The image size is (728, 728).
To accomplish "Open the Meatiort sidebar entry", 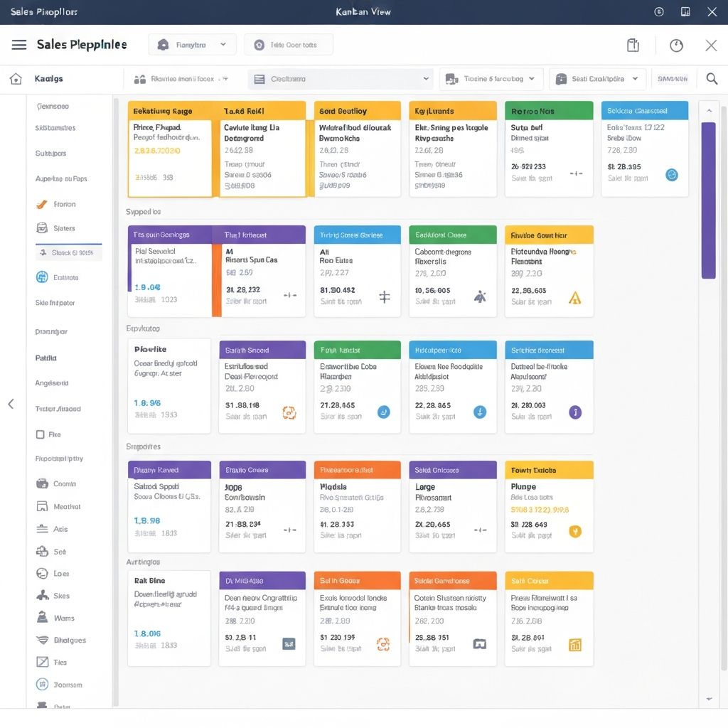I will (x=66, y=507).
